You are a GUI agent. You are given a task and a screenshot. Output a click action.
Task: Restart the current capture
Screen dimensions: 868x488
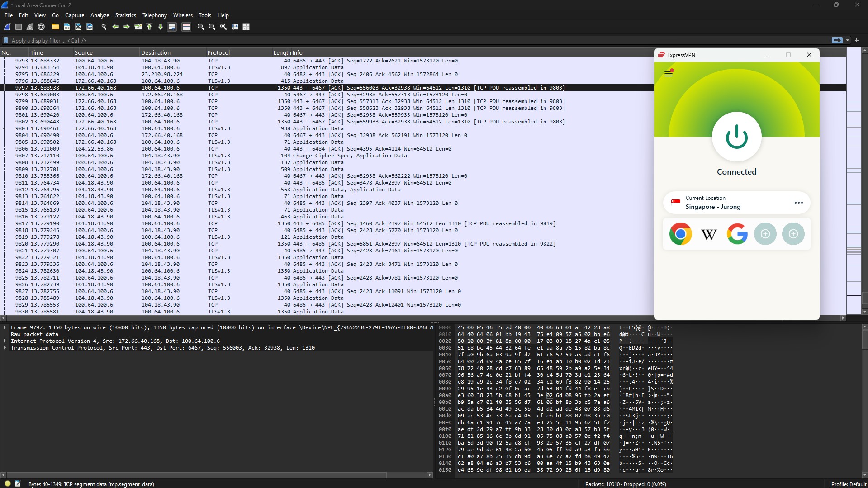pos(30,27)
